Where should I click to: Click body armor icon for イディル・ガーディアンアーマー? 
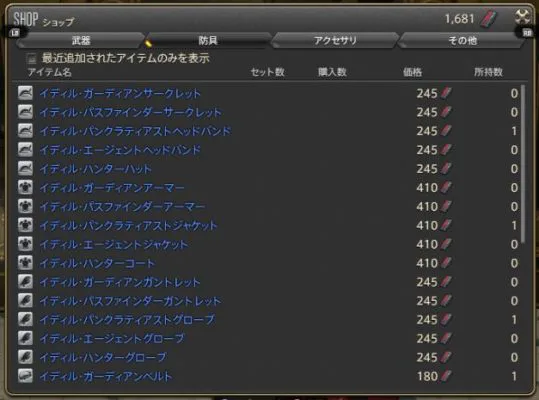[25, 187]
